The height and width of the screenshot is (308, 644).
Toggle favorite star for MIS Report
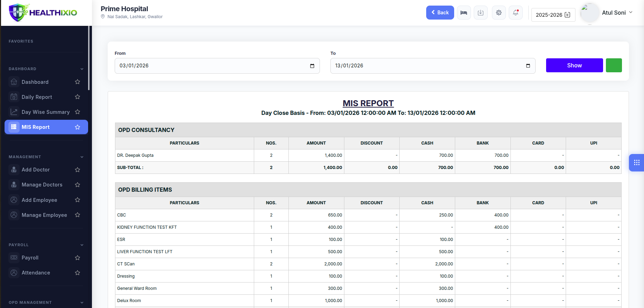tap(78, 127)
